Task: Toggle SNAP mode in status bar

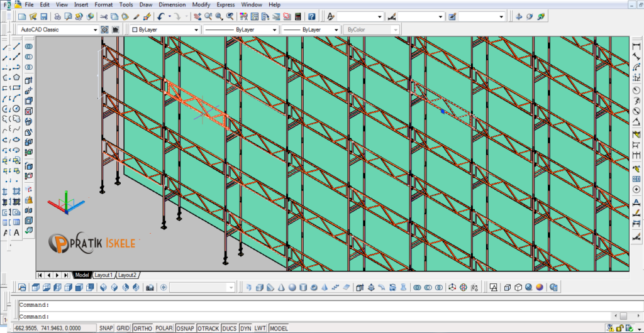Action: point(106,328)
